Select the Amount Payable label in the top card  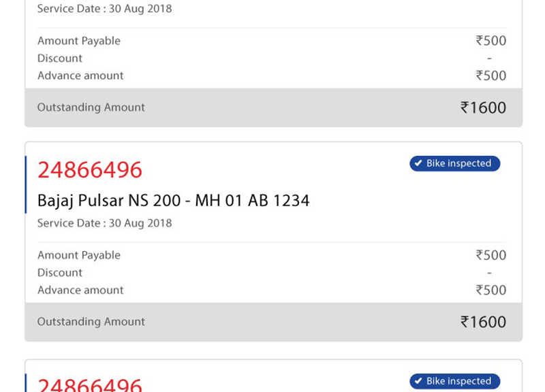click(x=79, y=41)
